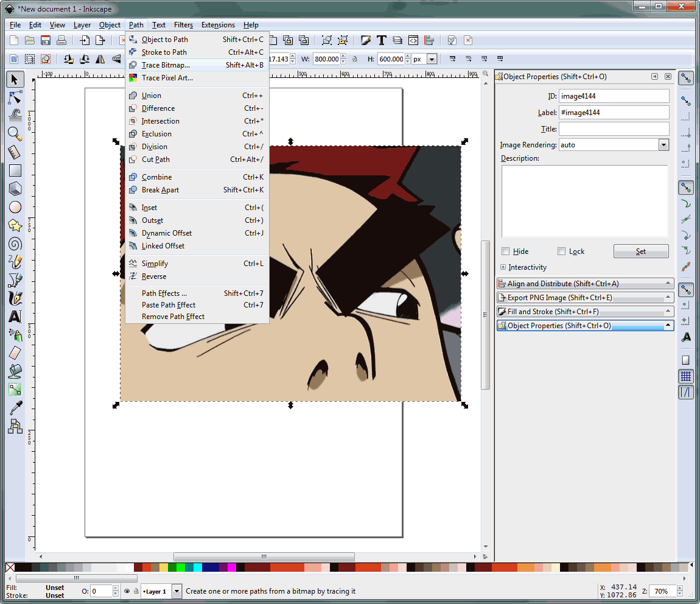Toggle the width-height ratio lock
The width and height of the screenshot is (700, 604).
click(355, 59)
